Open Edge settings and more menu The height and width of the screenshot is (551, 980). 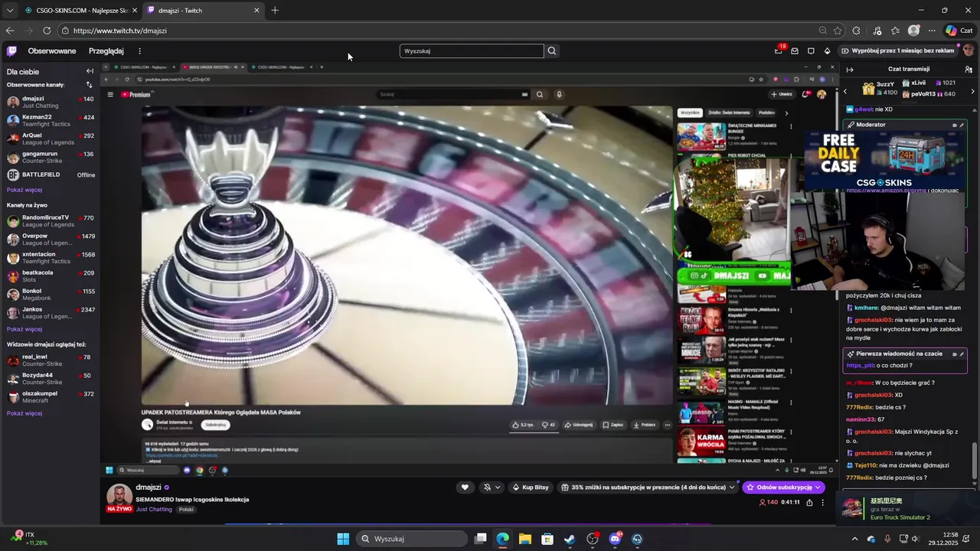point(932,31)
